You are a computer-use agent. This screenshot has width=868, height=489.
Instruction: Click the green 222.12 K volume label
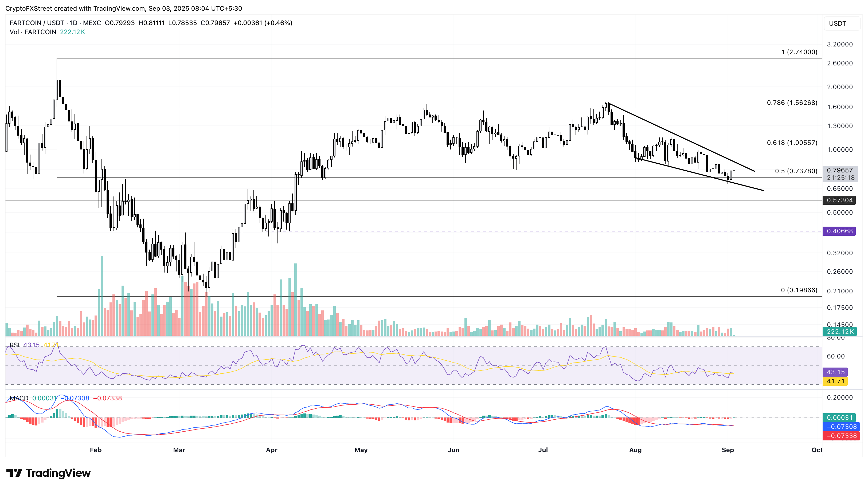point(840,332)
